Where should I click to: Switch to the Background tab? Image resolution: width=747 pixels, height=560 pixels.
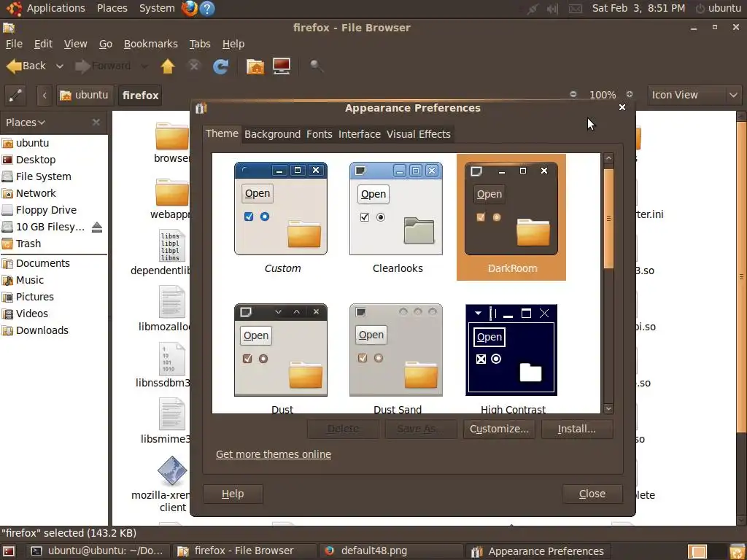(272, 134)
